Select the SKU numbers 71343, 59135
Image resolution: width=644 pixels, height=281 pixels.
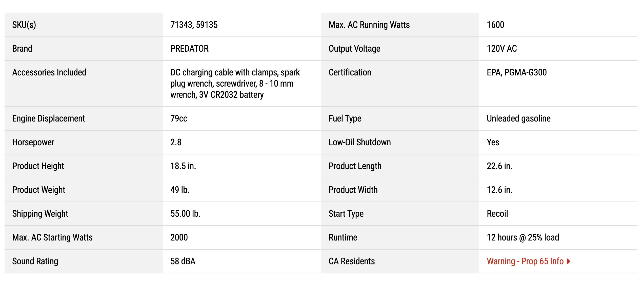point(194,25)
